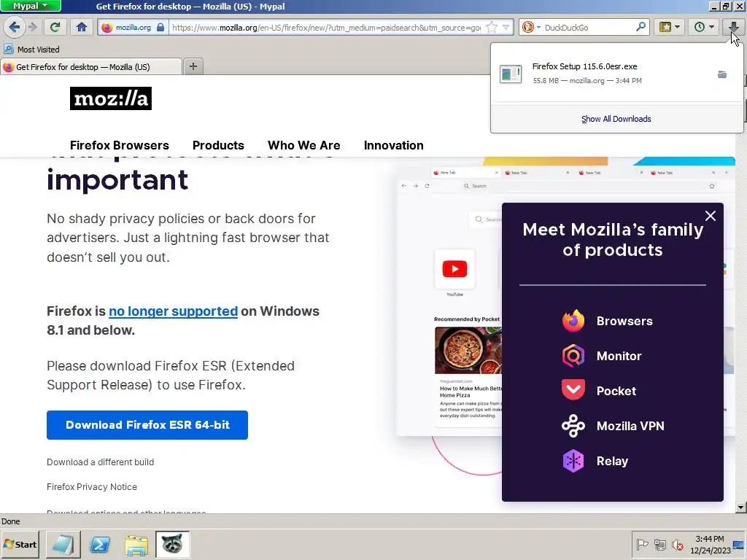Follow the no longer supported link
The height and width of the screenshot is (560, 747).
[x=173, y=311]
